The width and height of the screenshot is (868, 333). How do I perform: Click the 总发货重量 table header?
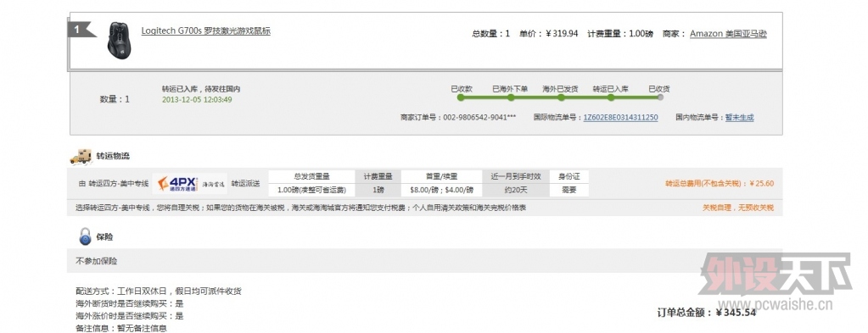[311, 176]
